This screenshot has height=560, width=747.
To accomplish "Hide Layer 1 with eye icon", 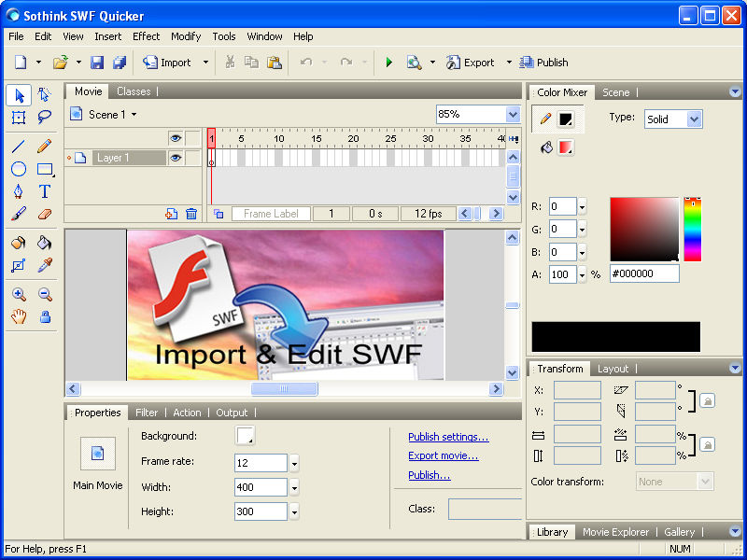I will pyautogui.click(x=175, y=159).
